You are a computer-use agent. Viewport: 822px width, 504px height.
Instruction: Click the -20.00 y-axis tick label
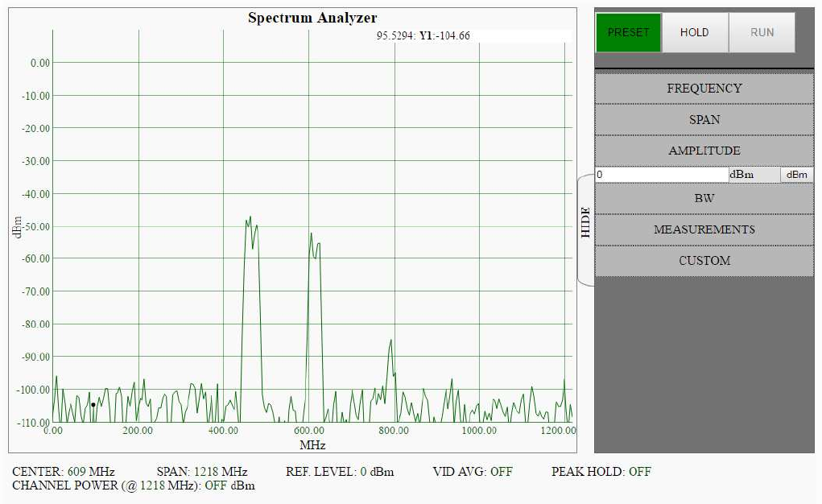(36, 129)
